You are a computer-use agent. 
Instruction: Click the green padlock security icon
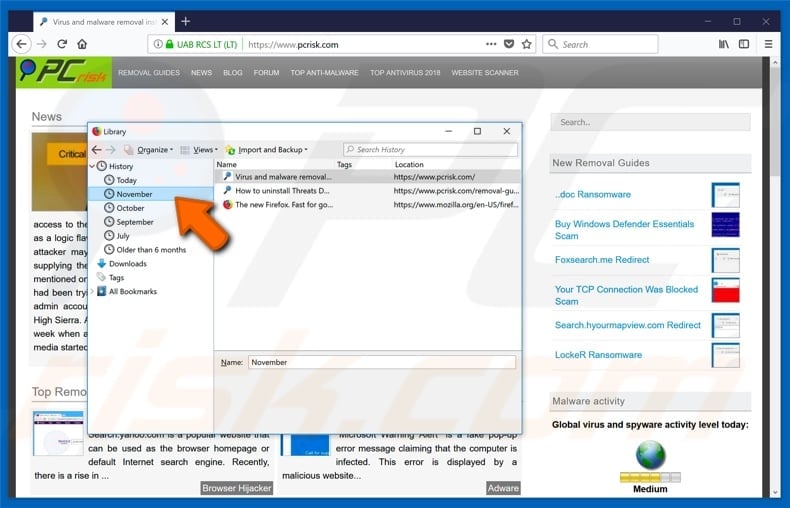[169, 44]
